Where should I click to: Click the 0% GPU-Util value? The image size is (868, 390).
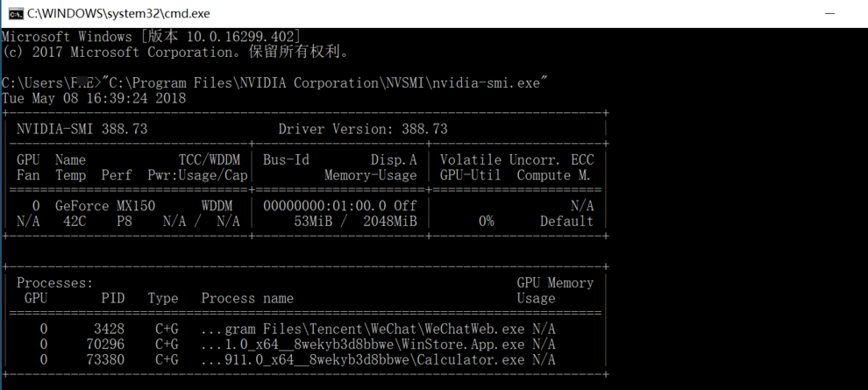point(486,221)
